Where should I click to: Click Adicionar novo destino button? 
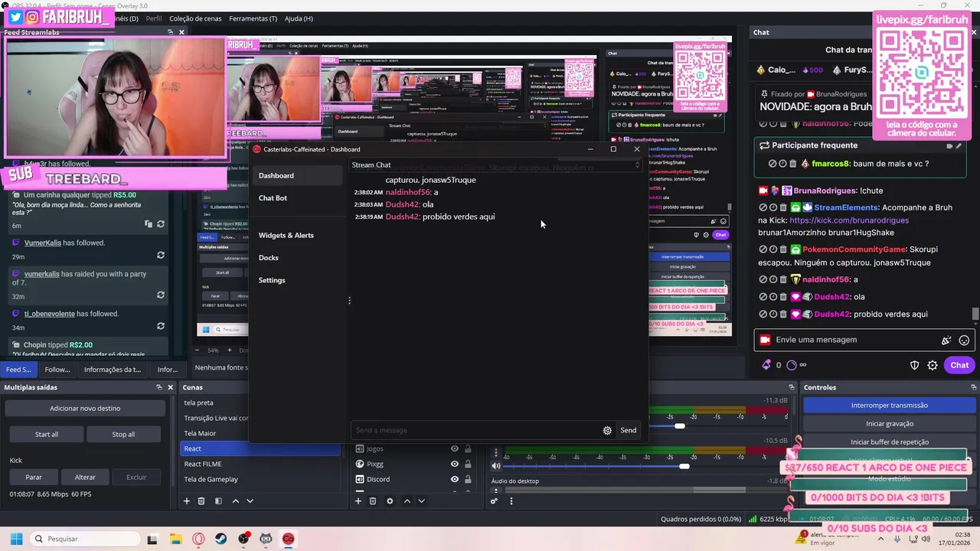coord(85,409)
